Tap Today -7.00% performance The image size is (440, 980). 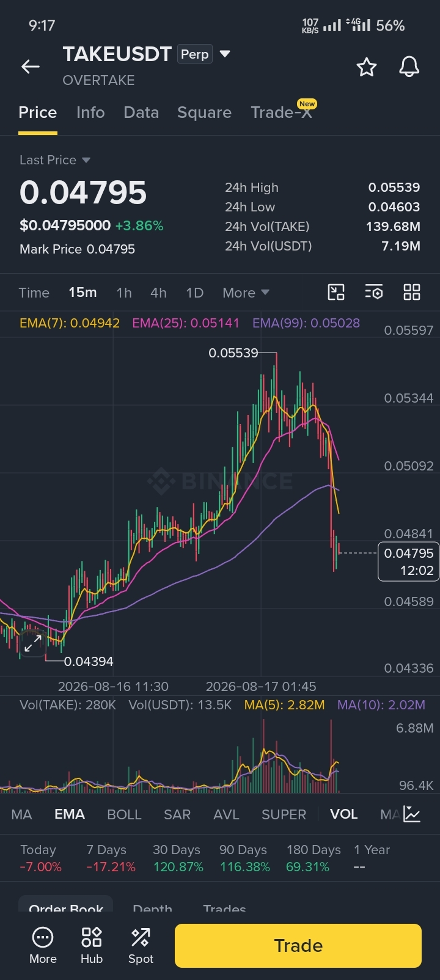(x=40, y=858)
